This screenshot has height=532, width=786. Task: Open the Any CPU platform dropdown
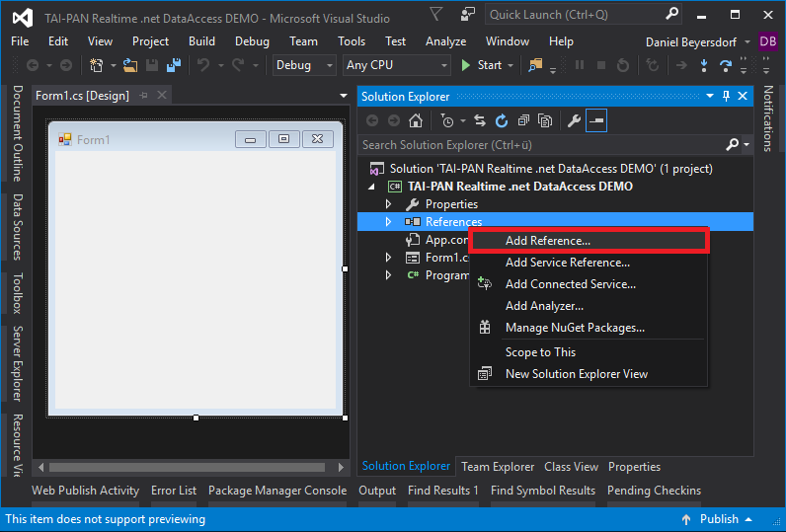coord(396,65)
